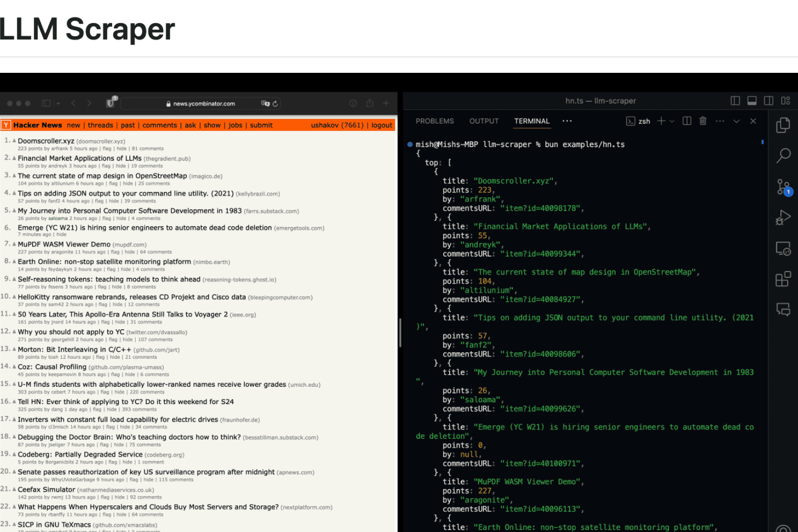Image resolution: width=798 pixels, height=532 pixels.
Task: Open 'threads' link in header
Action: [x=100, y=125]
